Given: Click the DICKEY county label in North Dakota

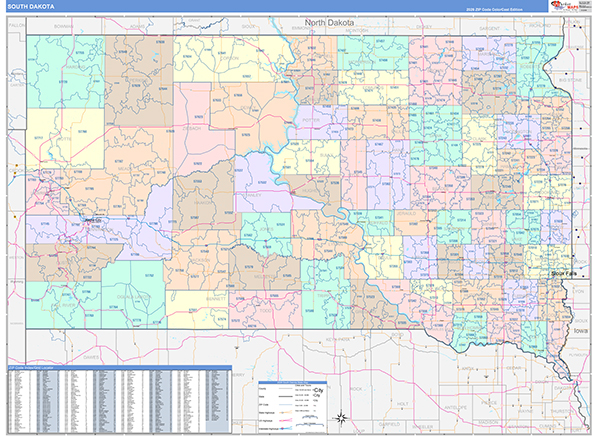Looking at the screenshot, I should (424, 27).
